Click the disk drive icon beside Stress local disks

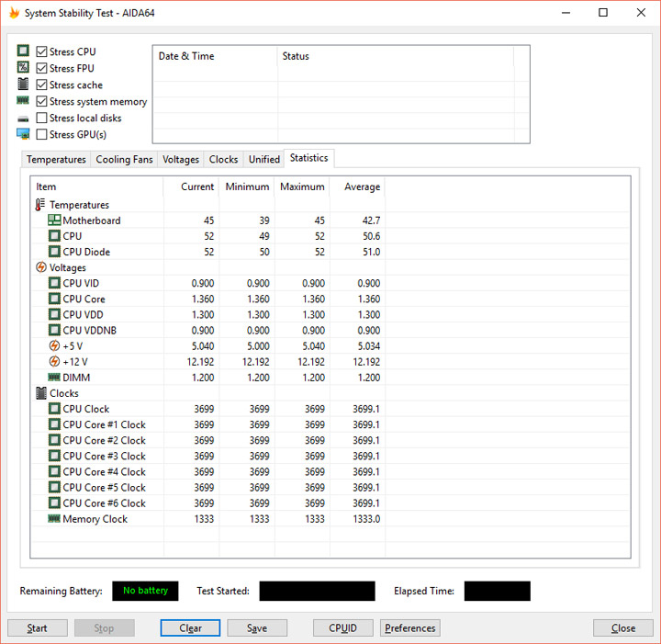[23, 119]
